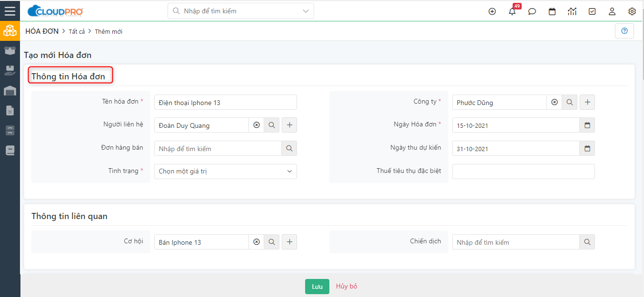644x297 pixels.
Task: Open the hamburger menu
Action: click(10, 10)
